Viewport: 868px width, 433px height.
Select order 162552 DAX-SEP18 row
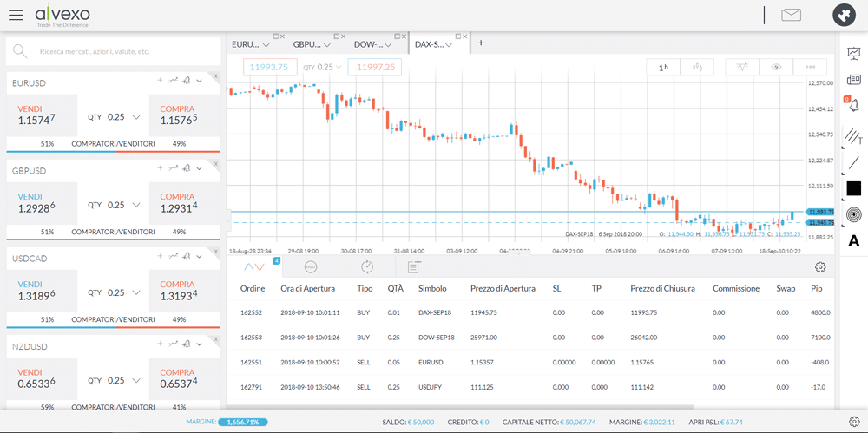531,312
